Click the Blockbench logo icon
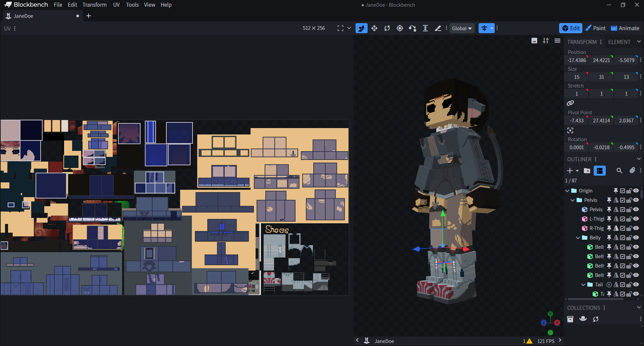The height and width of the screenshot is (346, 644). click(9, 5)
